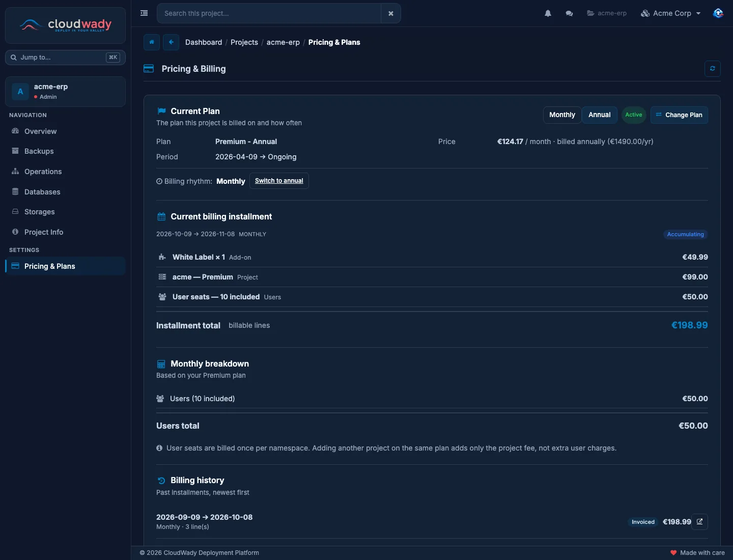Open Dashboard breadcrumb link
Image resolution: width=733 pixels, height=560 pixels.
coord(204,42)
